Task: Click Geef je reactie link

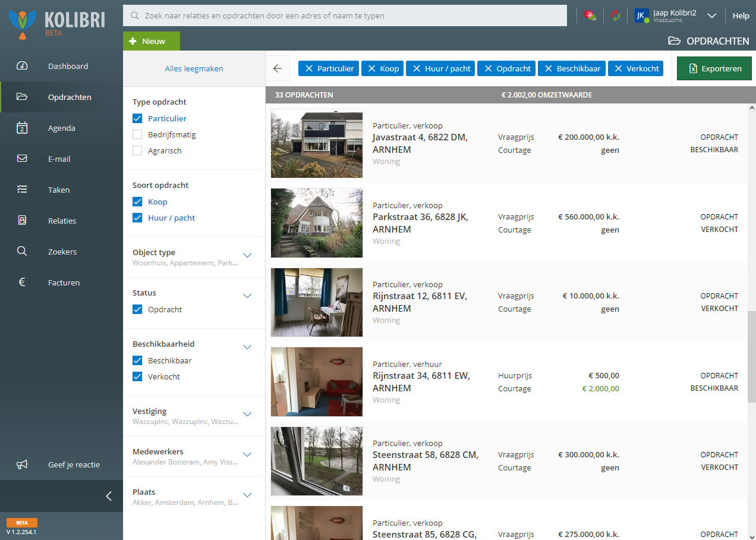Action: [x=74, y=464]
